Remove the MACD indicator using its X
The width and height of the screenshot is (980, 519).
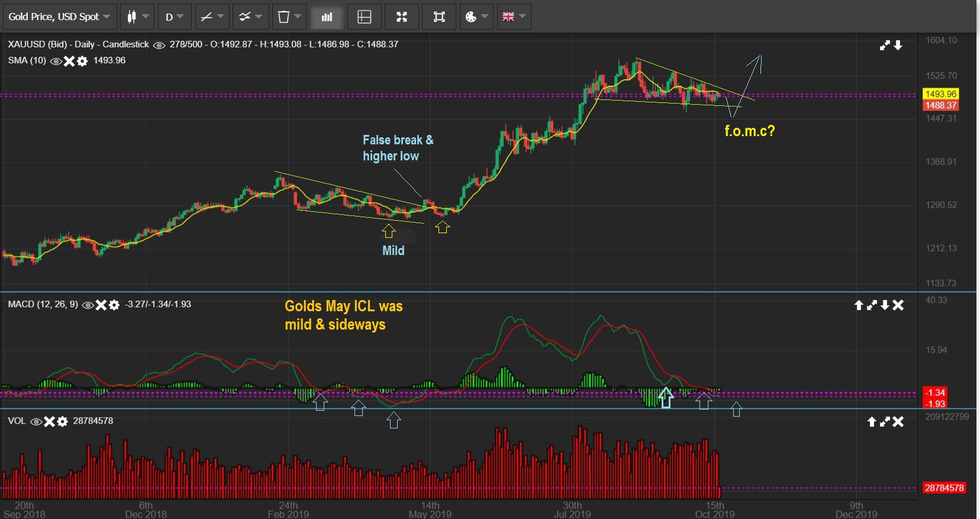[x=101, y=305]
